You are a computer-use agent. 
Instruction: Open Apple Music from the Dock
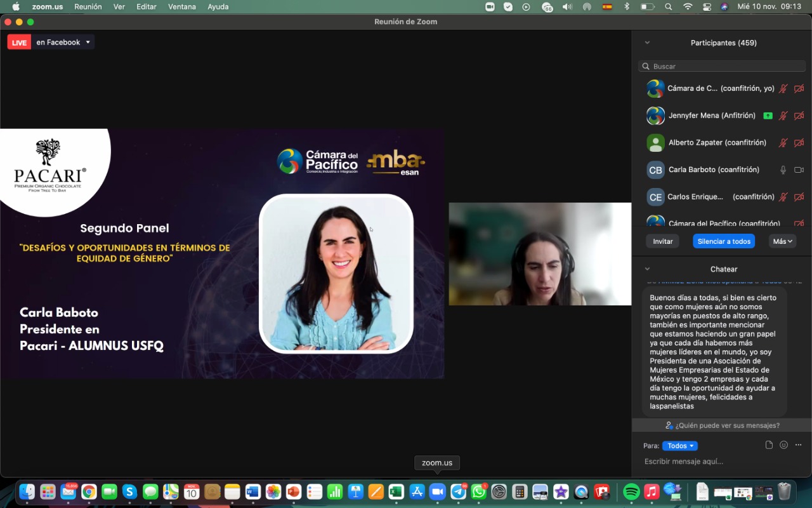point(652,491)
